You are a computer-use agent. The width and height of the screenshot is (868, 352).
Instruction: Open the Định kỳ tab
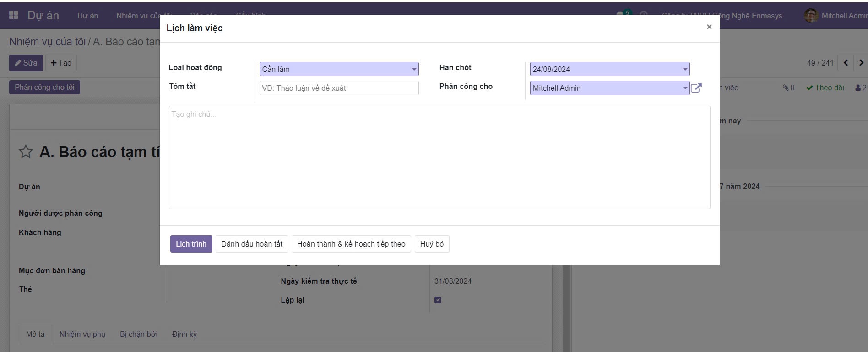point(184,334)
